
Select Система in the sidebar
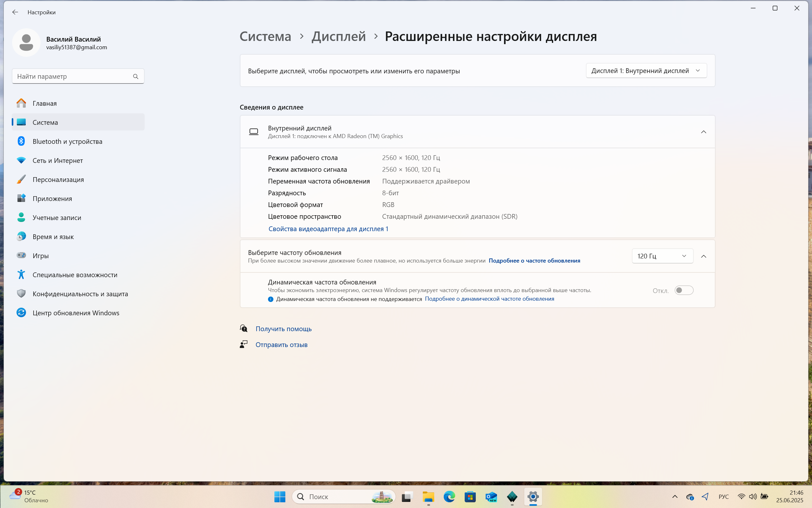coord(78,122)
